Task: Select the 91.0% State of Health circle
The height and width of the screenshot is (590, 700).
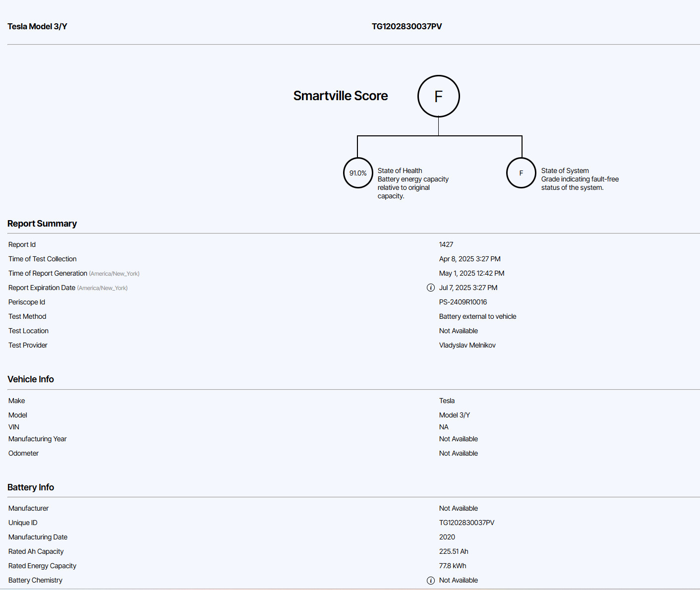Action: [x=358, y=173]
